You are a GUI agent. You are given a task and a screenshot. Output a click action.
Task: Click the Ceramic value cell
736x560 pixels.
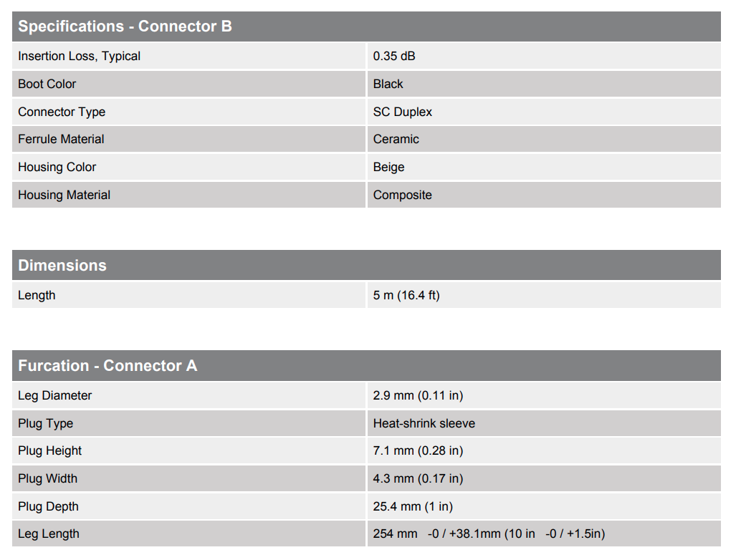tap(396, 139)
